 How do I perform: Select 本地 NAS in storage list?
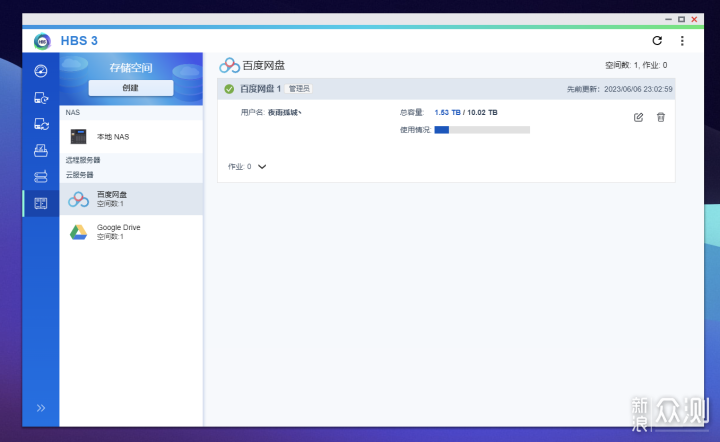coord(131,137)
